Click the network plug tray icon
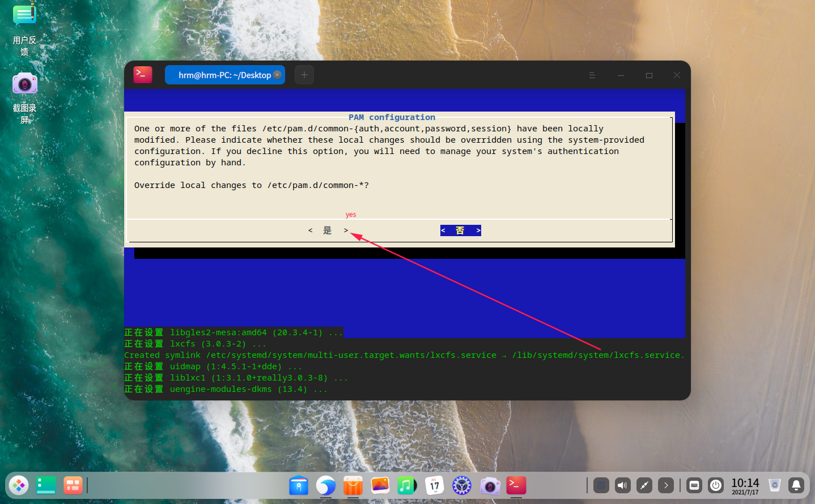The width and height of the screenshot is (815, 504). point(644,485)
